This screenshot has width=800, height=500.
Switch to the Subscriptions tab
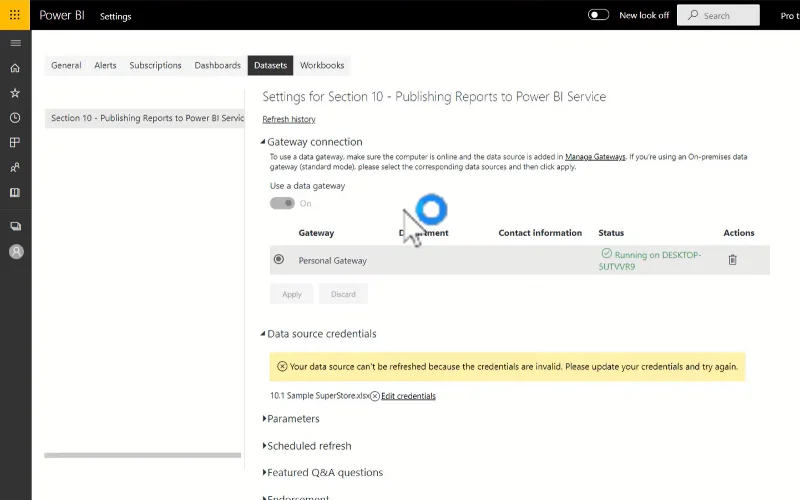155,65
